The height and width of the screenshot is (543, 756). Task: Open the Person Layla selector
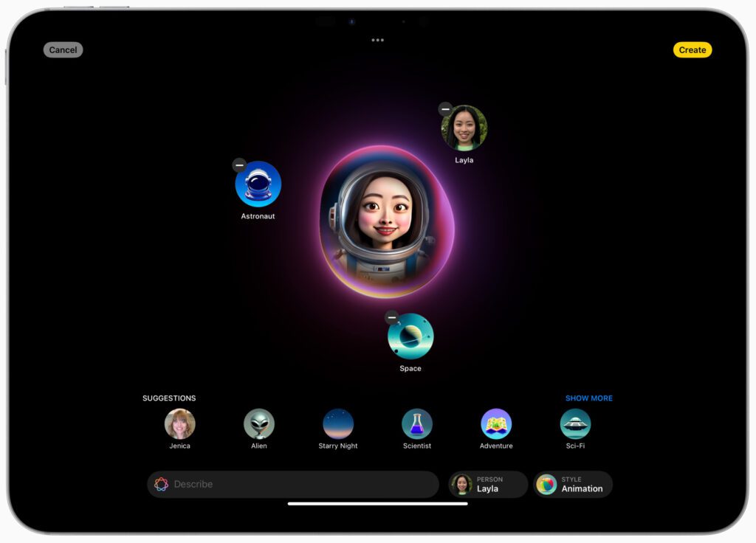click(487, 484)
